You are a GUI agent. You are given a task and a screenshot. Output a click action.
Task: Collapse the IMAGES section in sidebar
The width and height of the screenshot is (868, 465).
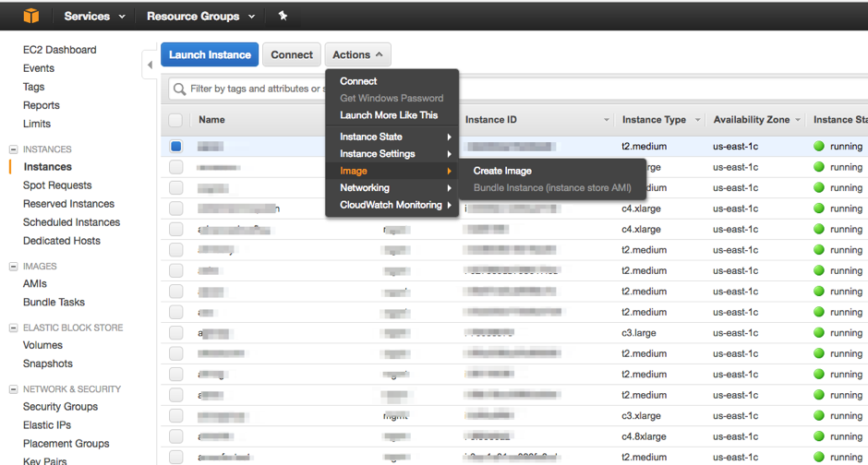click(14, 267)
